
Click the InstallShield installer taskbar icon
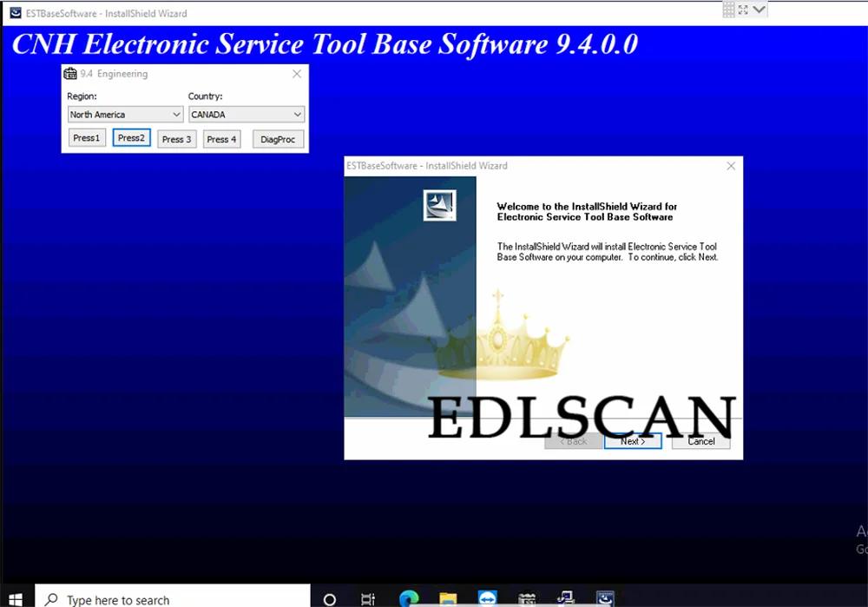tap(605, 598)
